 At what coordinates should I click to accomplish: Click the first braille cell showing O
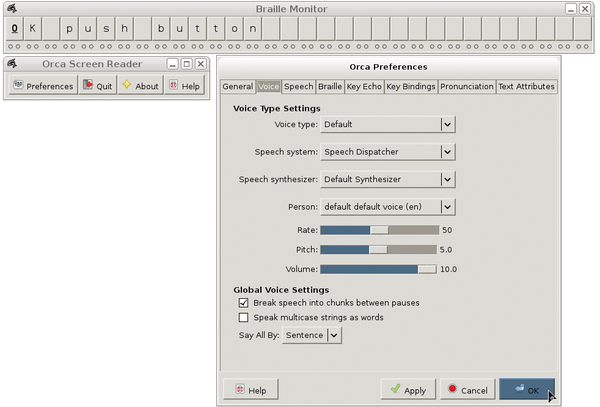tap(15, 29)
